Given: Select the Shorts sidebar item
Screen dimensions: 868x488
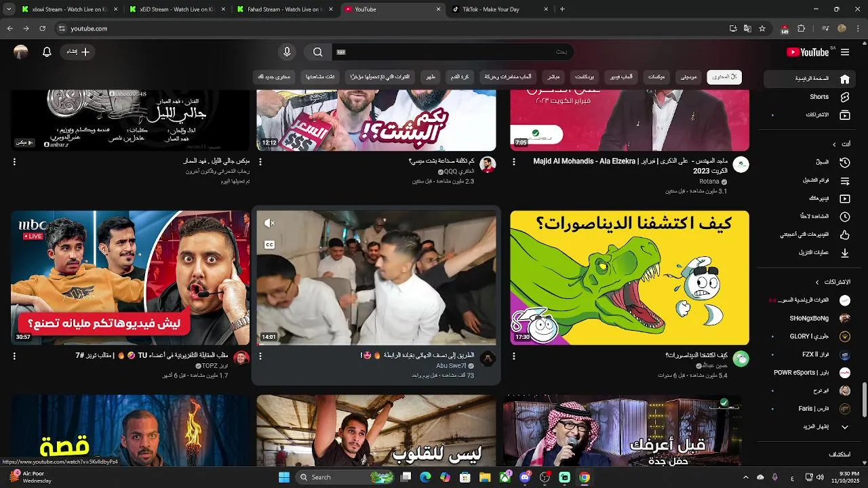Looking at the screenshot, I should coord(809,97).
